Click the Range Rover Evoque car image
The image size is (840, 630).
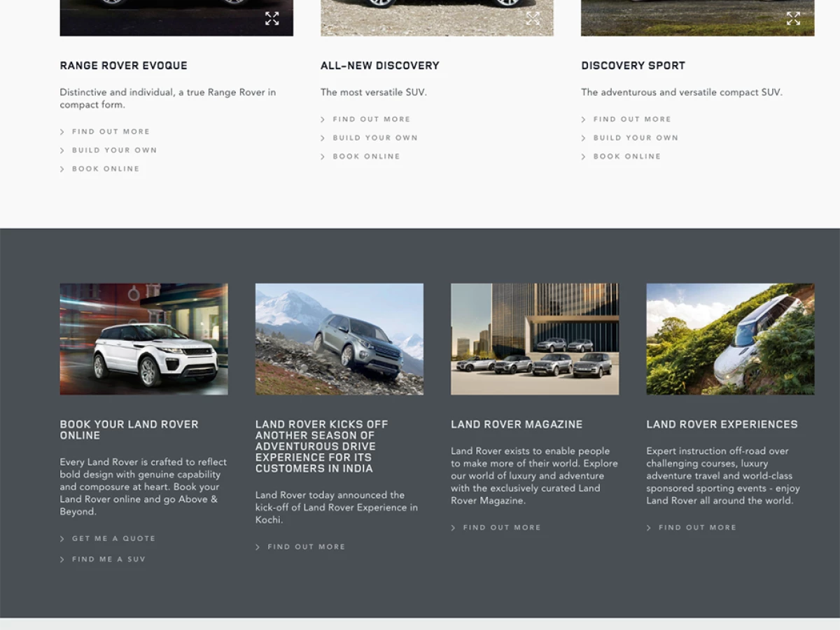tap(176, 17)
